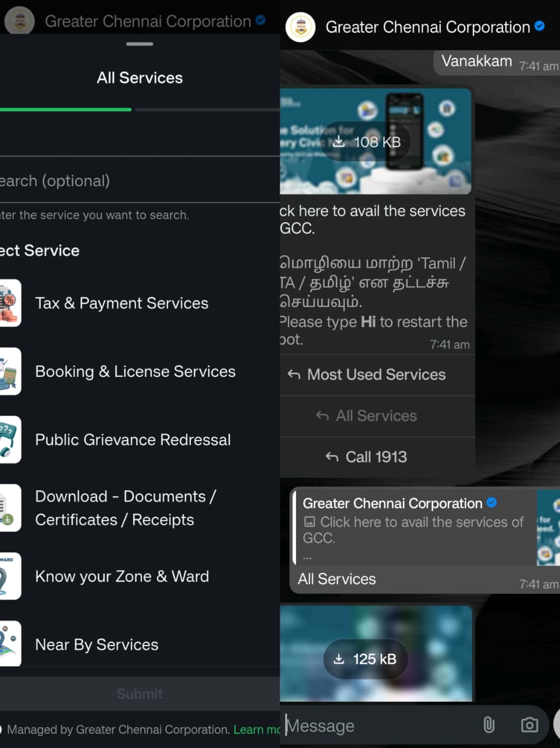
Task: Tap the All Services quick reply button
Action: point(377,416)
